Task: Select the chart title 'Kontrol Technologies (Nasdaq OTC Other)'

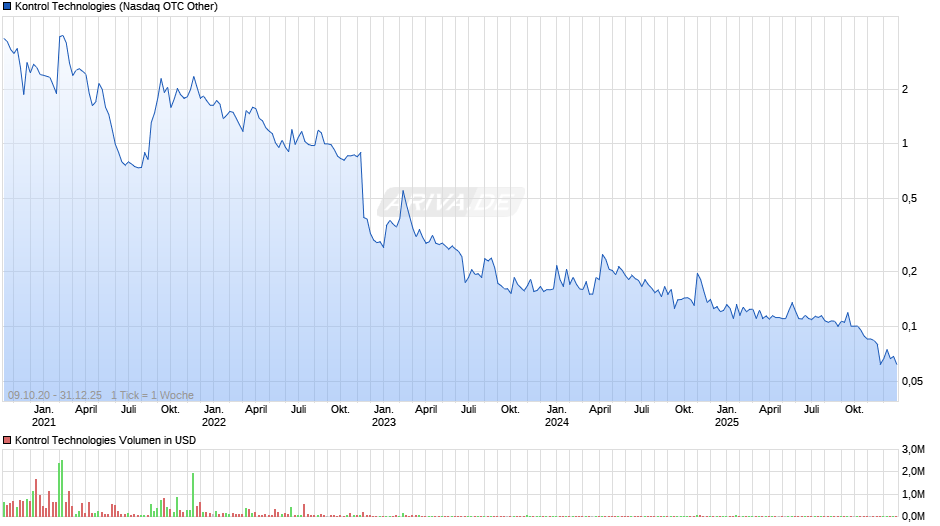Action: [116, 7]
